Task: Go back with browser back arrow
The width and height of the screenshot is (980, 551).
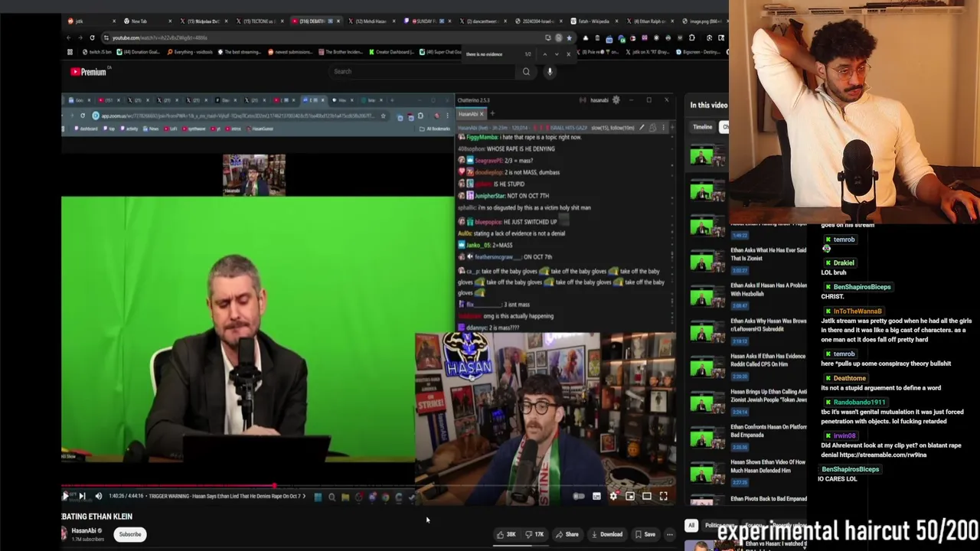Action: 68,37
